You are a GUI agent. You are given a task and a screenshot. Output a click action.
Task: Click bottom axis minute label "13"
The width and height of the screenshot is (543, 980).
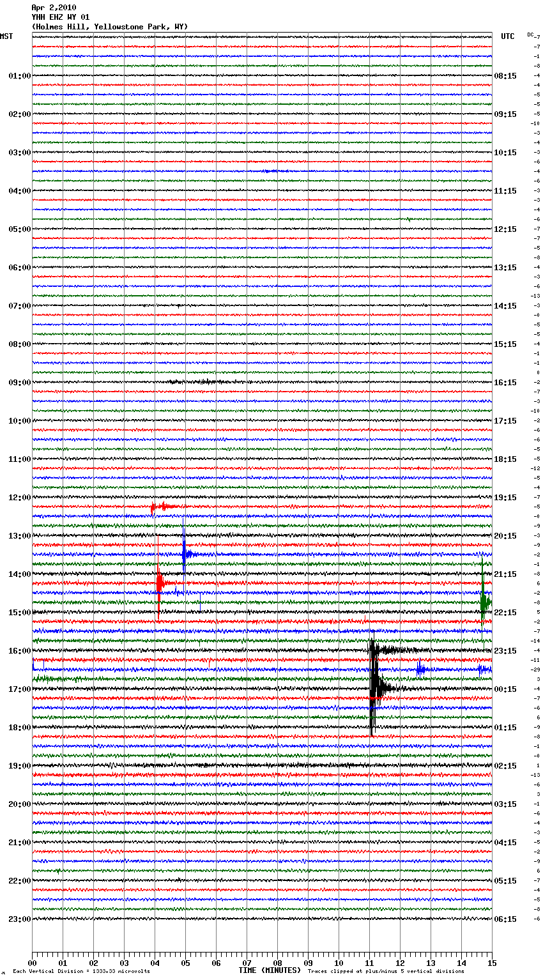pyautogui.click(x=431, y=963)
